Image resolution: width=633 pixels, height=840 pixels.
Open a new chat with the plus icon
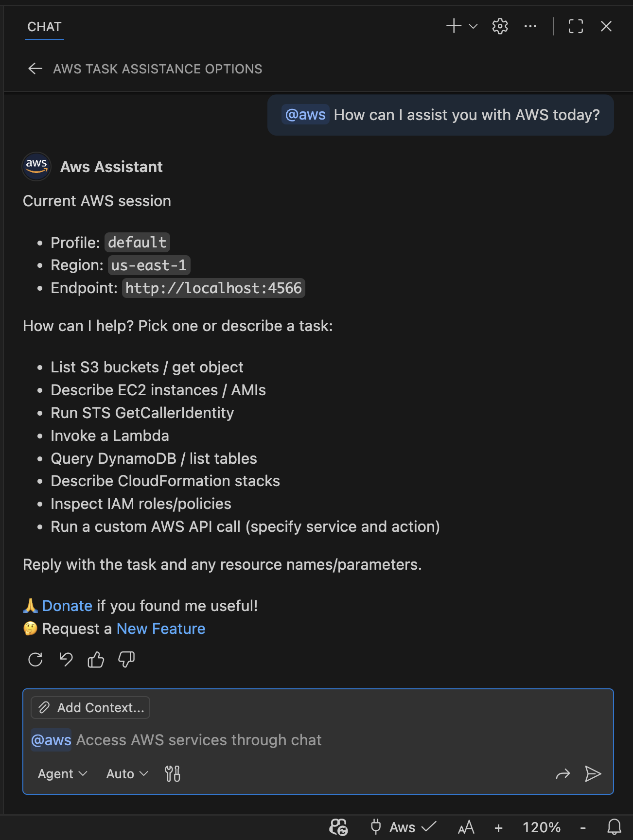pyautogui.click(x=453, y=26)
